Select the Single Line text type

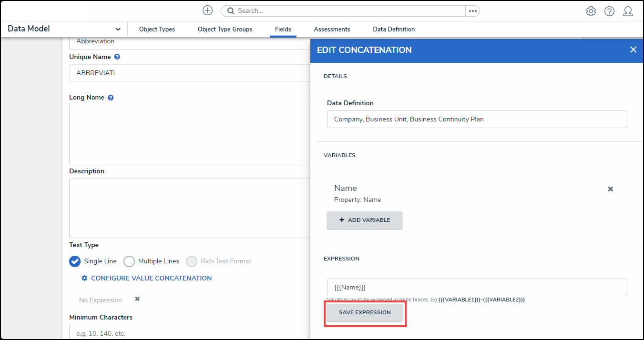pyautogui.click(x=75, y=261)
